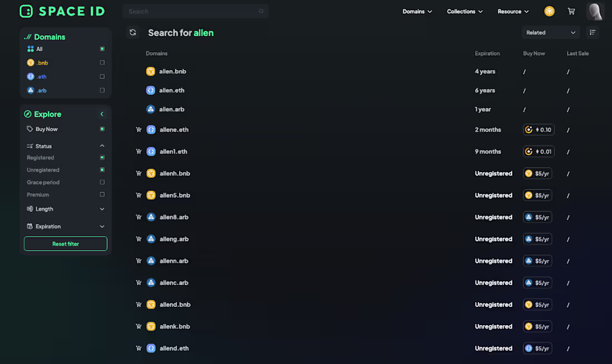Open the allen.bnb domain
612x364 pixels.
coord(172,71)
